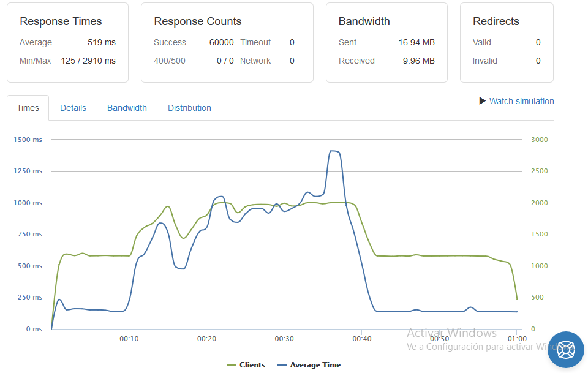Click the average time peak near 00:36
Viewport: 588px width, 373px height.
(334, 151)
